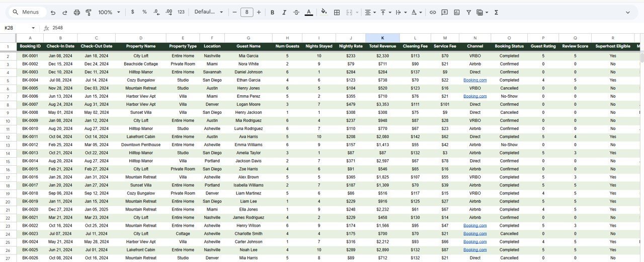Screen dimensions: 644x262
Task: Decrease font size with minus button
Action: click(234, 12)
